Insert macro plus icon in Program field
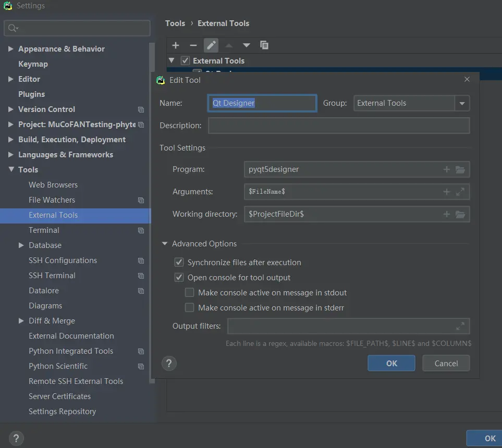This screenshot has width=502, height=448. tap(446, 169)
